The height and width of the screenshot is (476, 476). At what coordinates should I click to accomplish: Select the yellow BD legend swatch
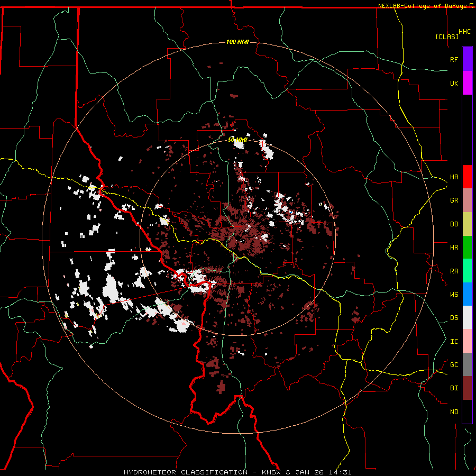pyautogui.click(x=467, y=224)
